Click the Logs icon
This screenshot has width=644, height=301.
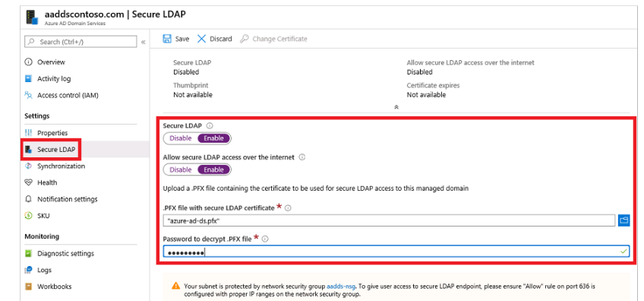point(28,270)
